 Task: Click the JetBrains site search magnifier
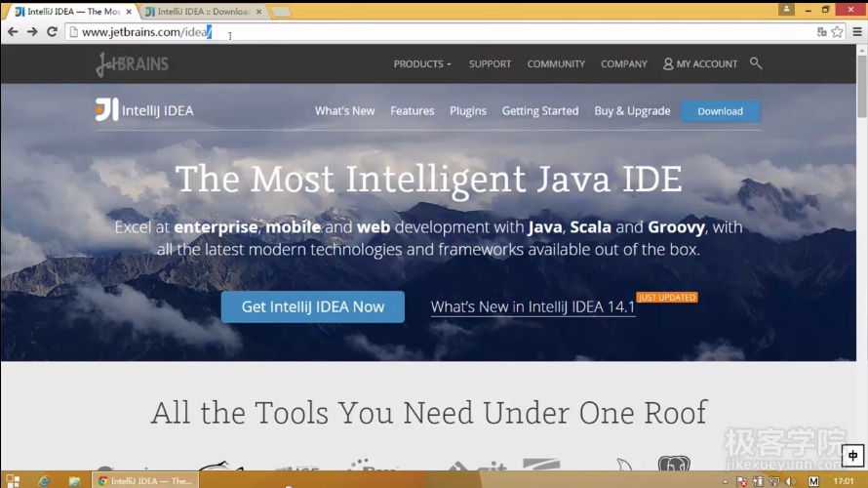coord(756,63)
